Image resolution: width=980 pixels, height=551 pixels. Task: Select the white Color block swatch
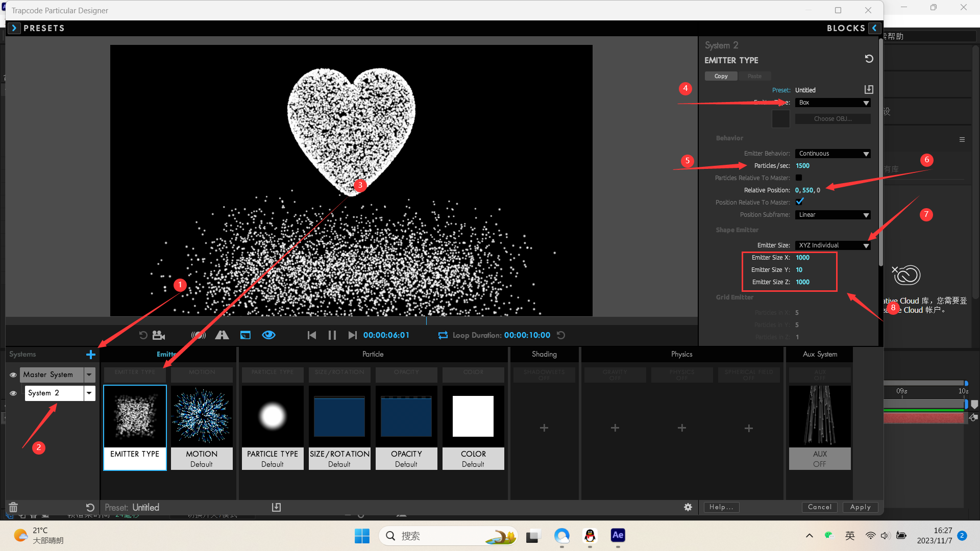pos(473,416)
